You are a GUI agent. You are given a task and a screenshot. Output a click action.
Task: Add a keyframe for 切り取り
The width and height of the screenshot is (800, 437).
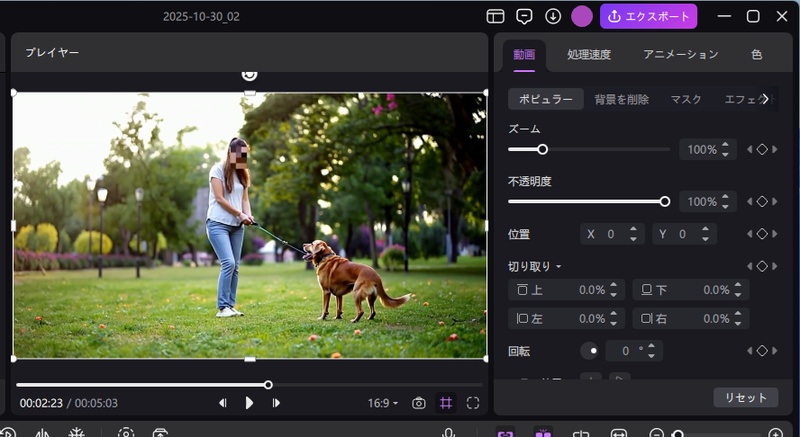(762, 266)
